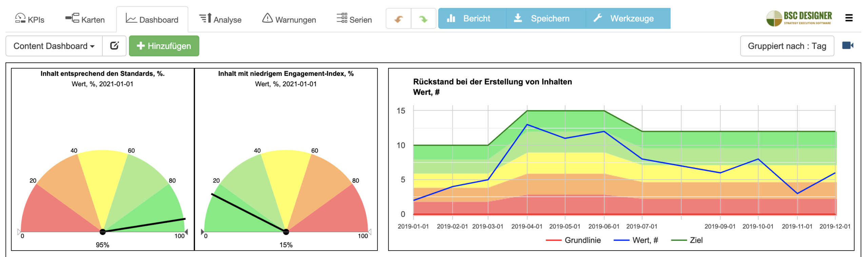Click the undo arrow icon
Screen dimensions: 868x257
click(x=398, y=19)
